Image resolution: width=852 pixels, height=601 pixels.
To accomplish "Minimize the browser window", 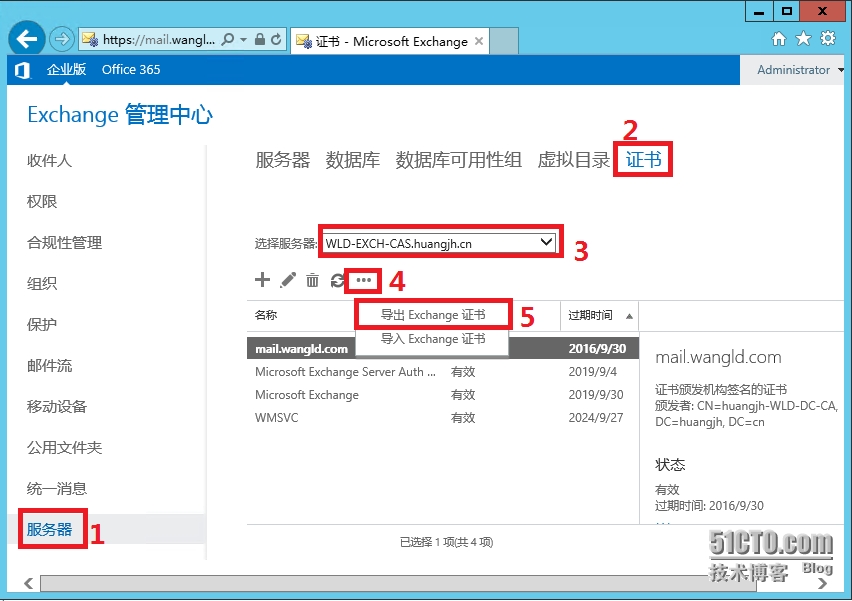I will point(759,12).
